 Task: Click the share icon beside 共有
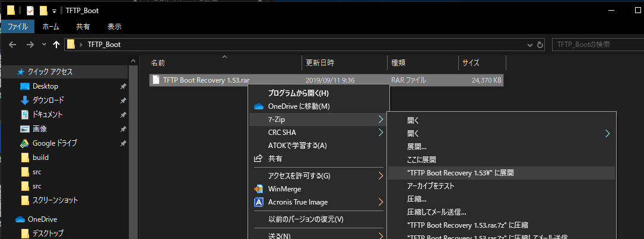pos(258,158)
